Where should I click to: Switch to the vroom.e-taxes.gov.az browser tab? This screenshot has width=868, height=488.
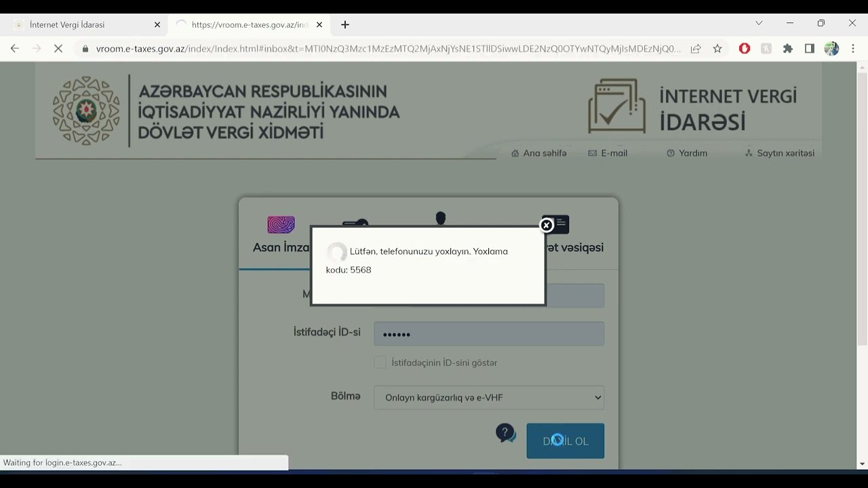250,24
